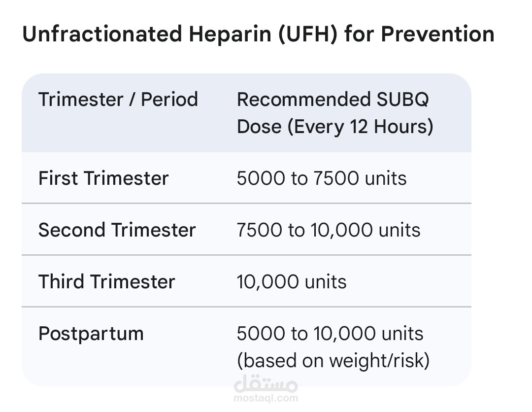
Task: Click the word 'Unfractionated' in the title
Action: 102,34
